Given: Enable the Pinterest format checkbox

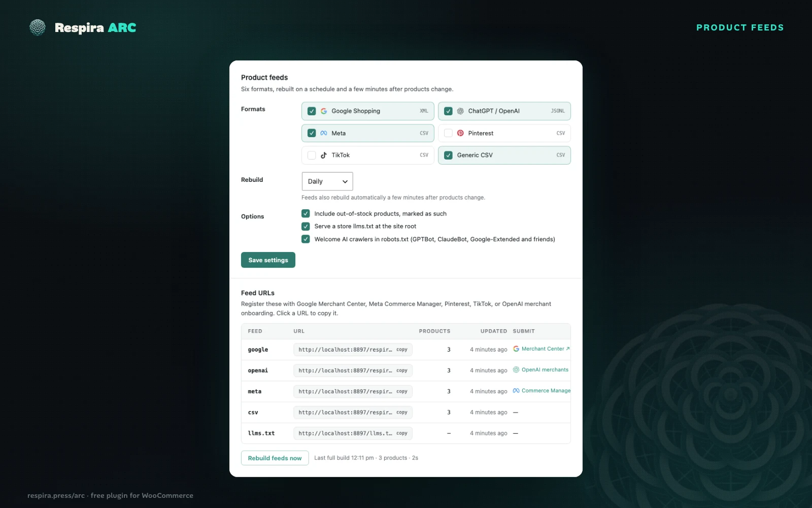Looking at the screenshot, I should (x=448, y=133).
